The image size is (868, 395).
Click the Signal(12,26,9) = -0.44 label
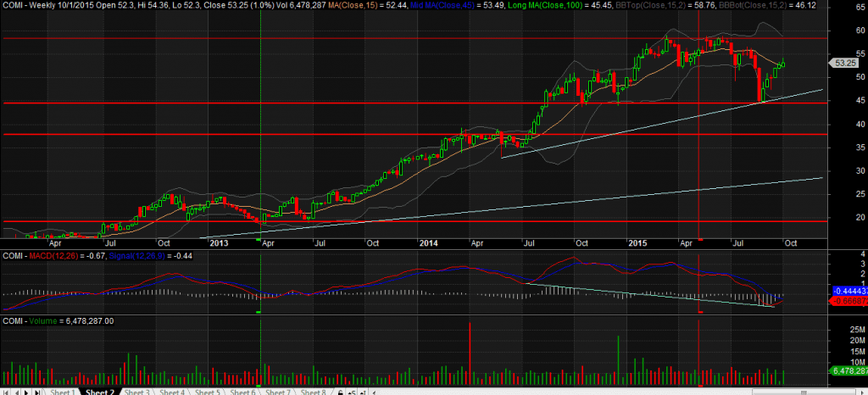151,256
